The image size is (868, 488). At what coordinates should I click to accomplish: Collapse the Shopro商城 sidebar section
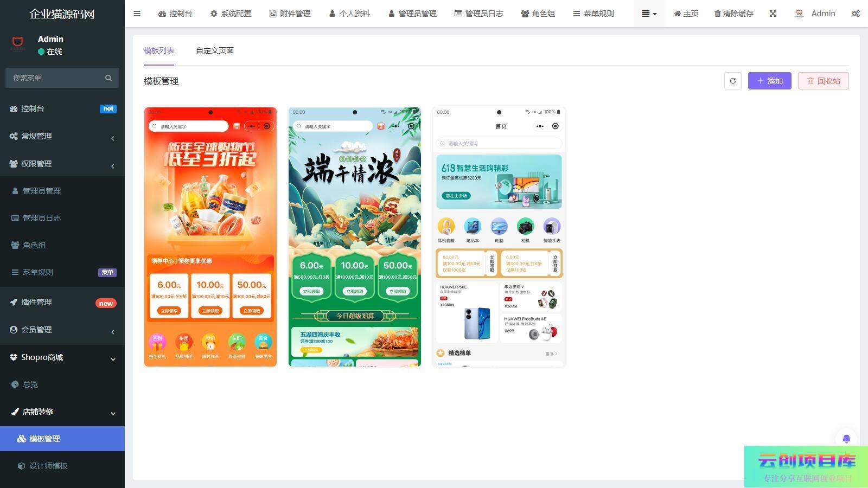tap(62, 357)
